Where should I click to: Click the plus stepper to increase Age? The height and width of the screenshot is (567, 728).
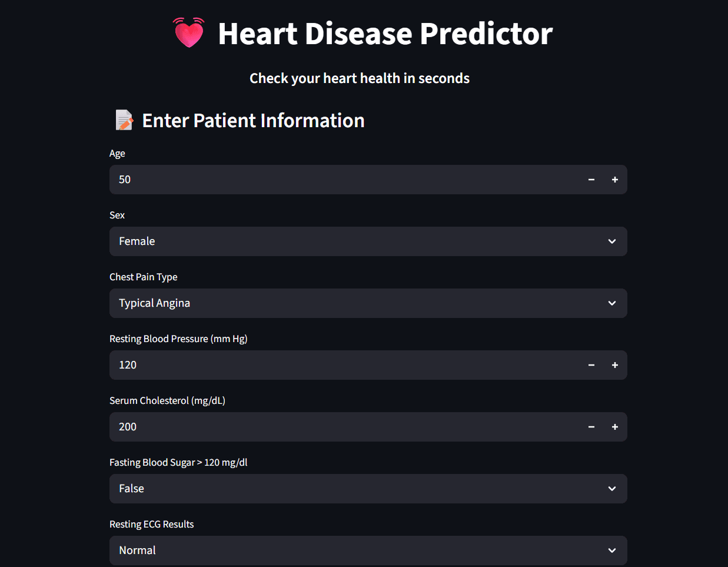[614, 180]
